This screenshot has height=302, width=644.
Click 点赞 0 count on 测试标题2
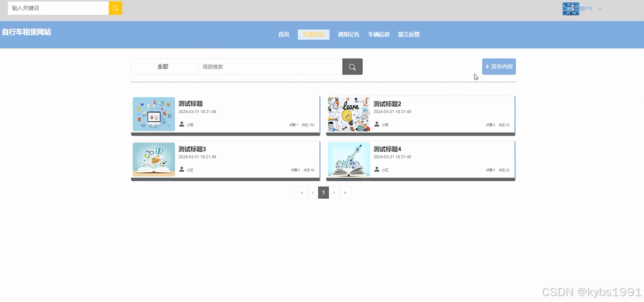pos(490,125)
